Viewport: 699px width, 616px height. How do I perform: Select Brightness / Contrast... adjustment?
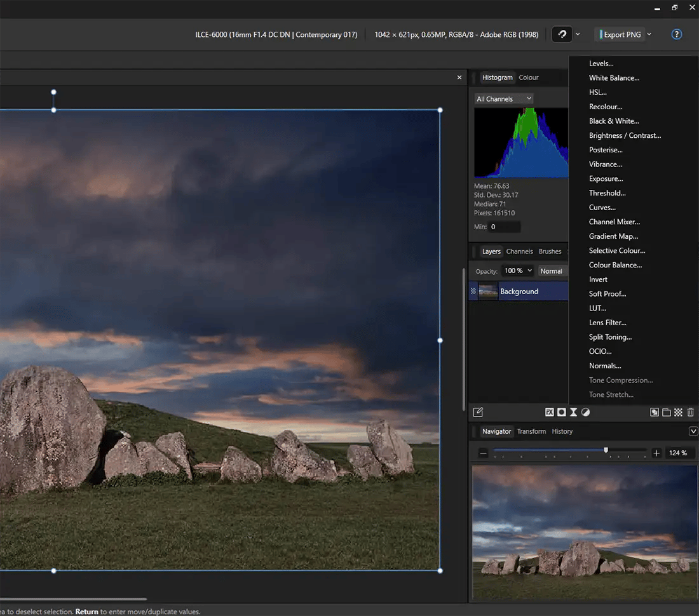tap(625, 135)
